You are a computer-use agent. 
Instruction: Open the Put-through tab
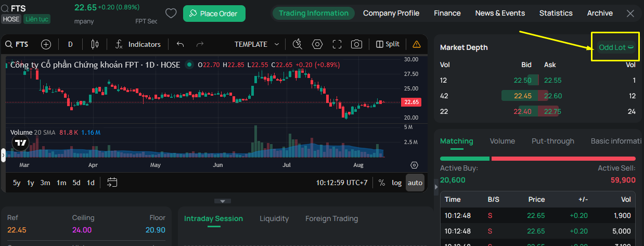(553, 141)
